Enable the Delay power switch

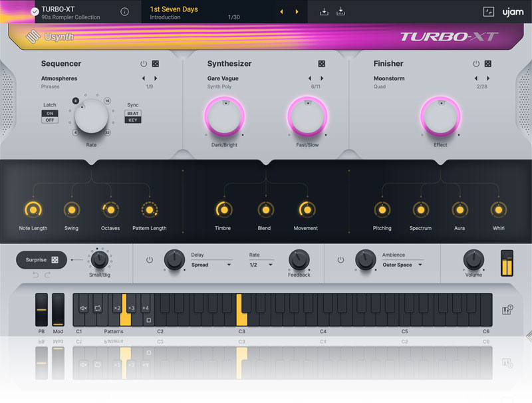149,259
